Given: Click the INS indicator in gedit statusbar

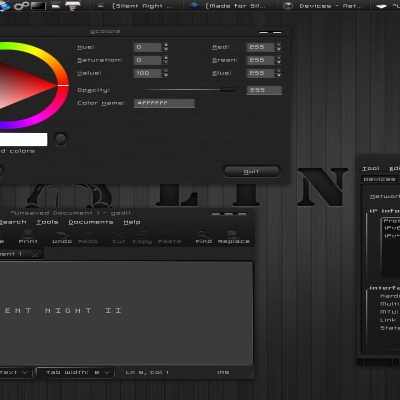Looking at the screenshot, I should 223,372.
